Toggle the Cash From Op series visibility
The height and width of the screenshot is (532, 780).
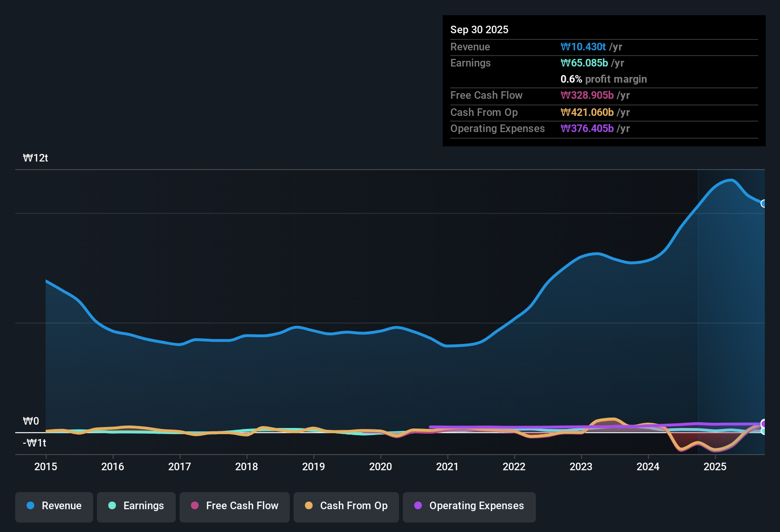(346, 506)
